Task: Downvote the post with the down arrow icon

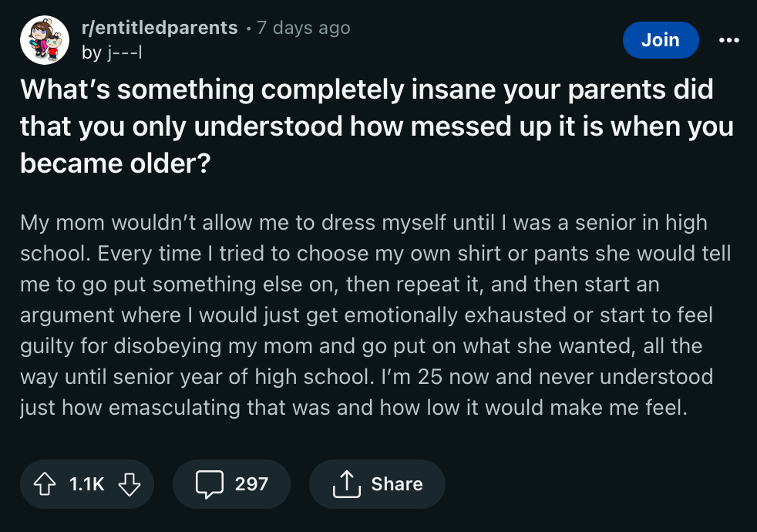Action: pos(130,484)
